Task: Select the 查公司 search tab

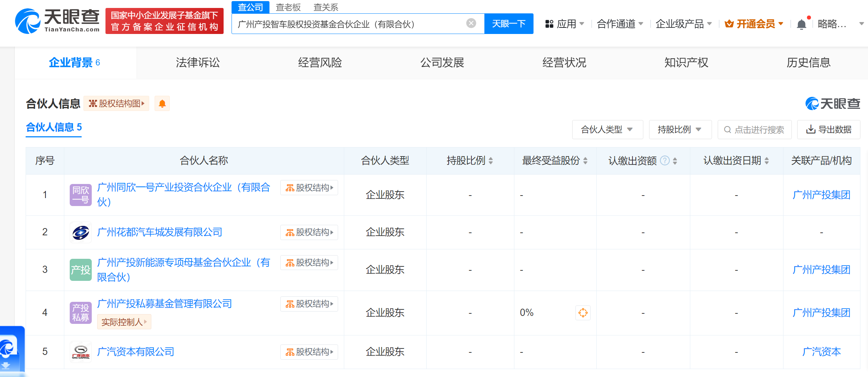Action: 250,7
